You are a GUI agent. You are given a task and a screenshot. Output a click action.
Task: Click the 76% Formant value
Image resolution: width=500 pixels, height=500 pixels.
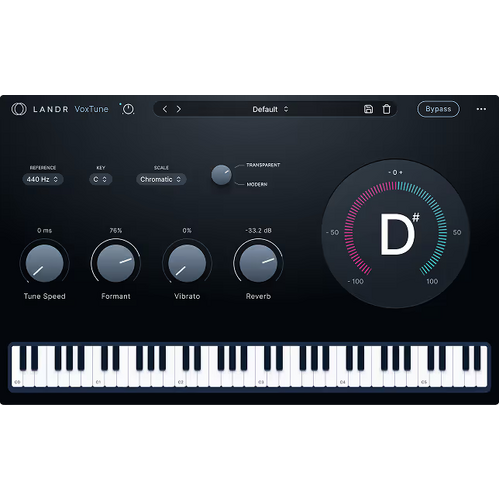coord(116,230)
